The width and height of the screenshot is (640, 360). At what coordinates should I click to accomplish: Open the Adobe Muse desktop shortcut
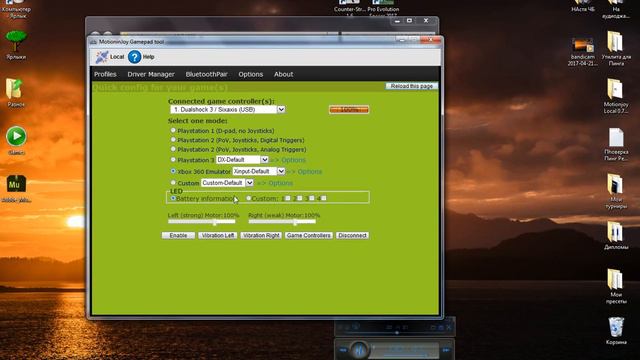click(16, 184)
